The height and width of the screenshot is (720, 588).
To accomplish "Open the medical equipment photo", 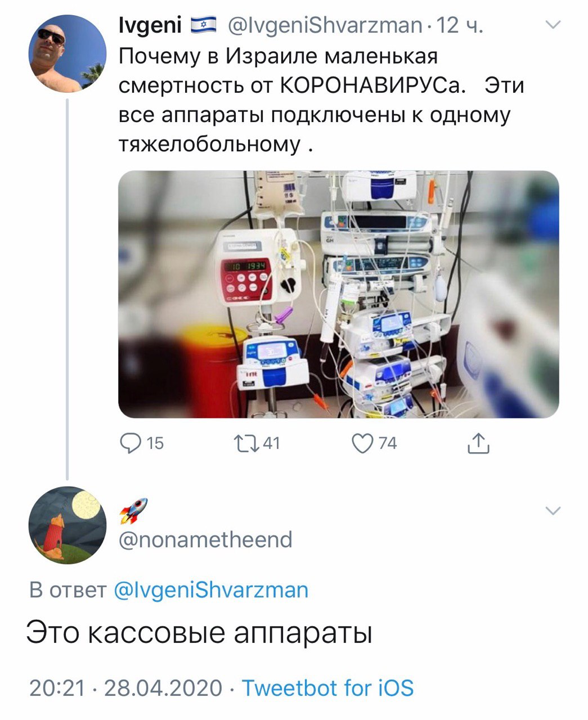I will coord(338,294).
